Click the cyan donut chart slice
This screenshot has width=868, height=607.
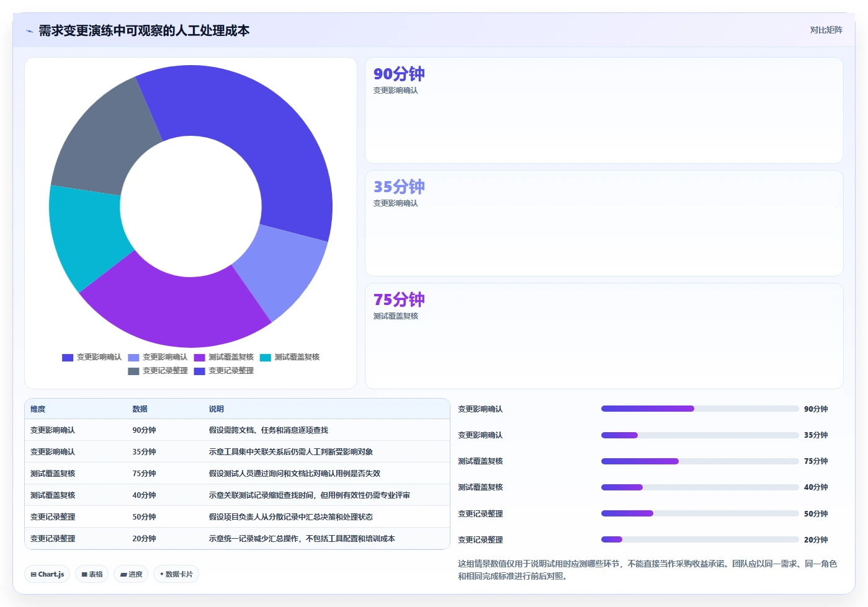click(87, 233)
